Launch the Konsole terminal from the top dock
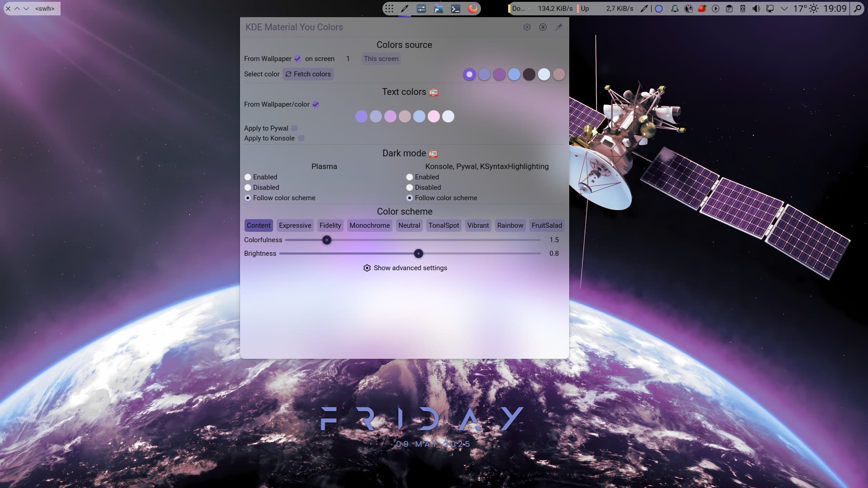Image resolution: width=868 pixels, height=488 pixels. point(456,9)
